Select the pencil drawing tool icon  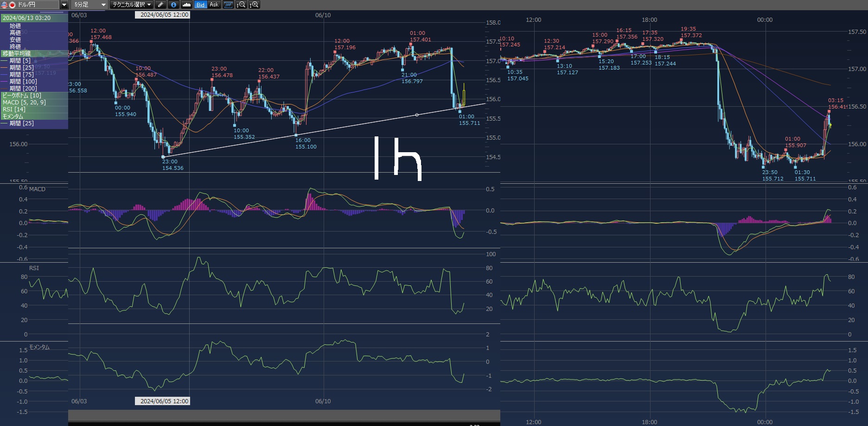pos(161,5)
